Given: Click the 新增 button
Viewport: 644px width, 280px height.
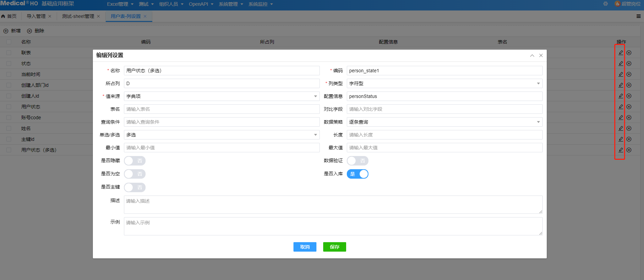Looking at the screenshot, I should [12, 31].
